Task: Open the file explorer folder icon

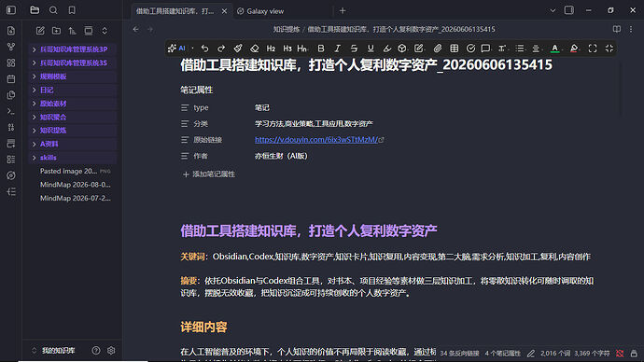Action: click(35, 10)
